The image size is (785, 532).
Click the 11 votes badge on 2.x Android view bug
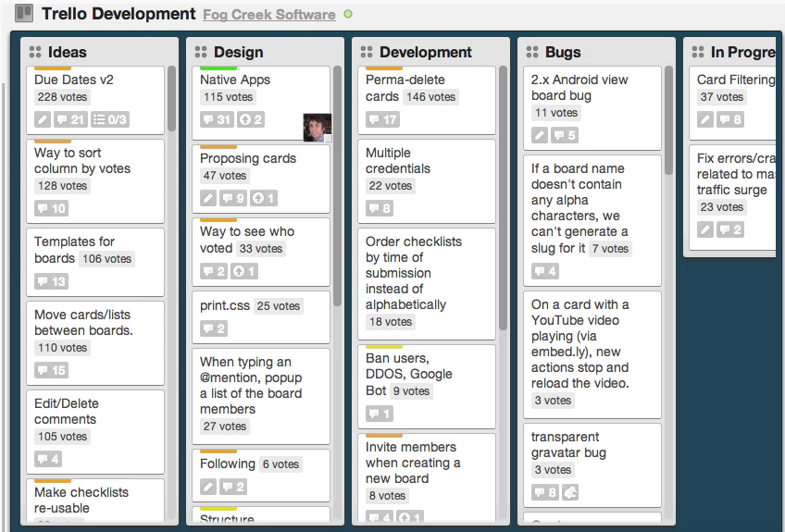pos(556,113)
